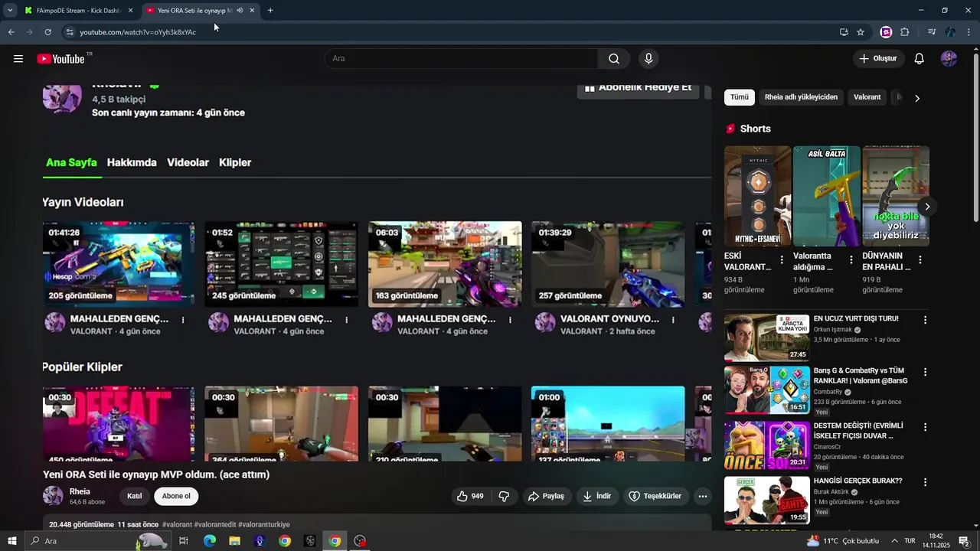Click the Katıl join button
Viewport: 980px width, 551px height.
coord(135,496)
